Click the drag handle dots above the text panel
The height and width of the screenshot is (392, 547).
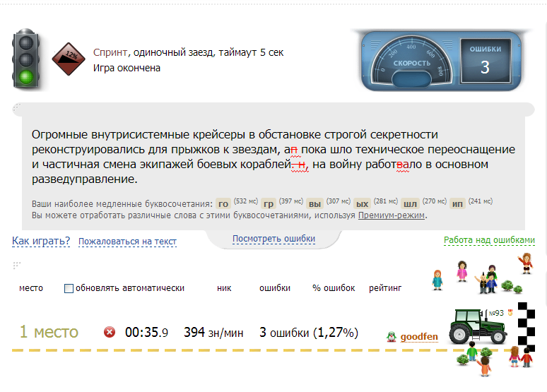tap(16, 107)
